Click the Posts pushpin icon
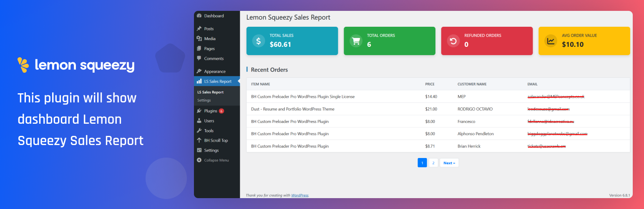This screenshot has height=209, width=644. [x=199, y=29]
